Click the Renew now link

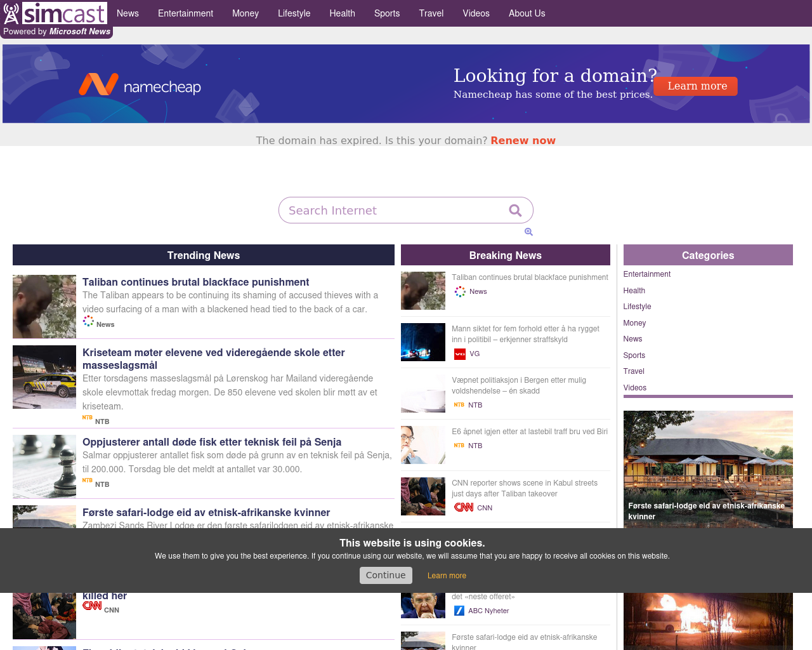tap(523, 140)
